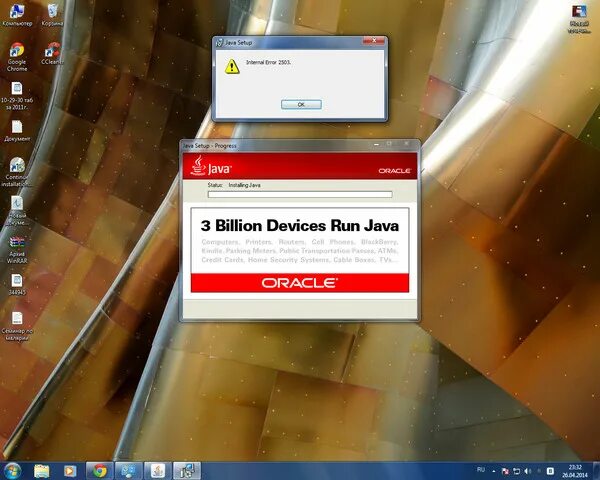This screenshot has width=600, height=480.
Task: Close the Java Setup - Progress window
Action: pyautogui.click(x=406, y=144)
